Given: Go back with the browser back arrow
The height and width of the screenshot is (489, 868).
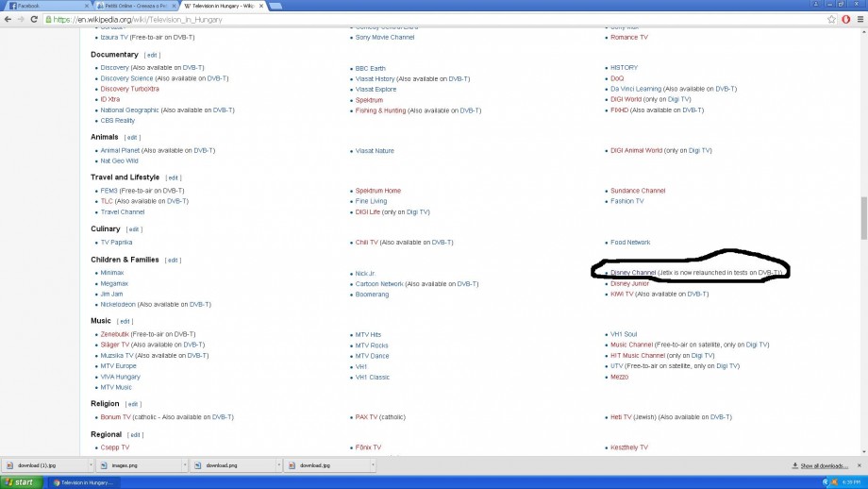Looking at the screenshot, I should pos(8,20).
